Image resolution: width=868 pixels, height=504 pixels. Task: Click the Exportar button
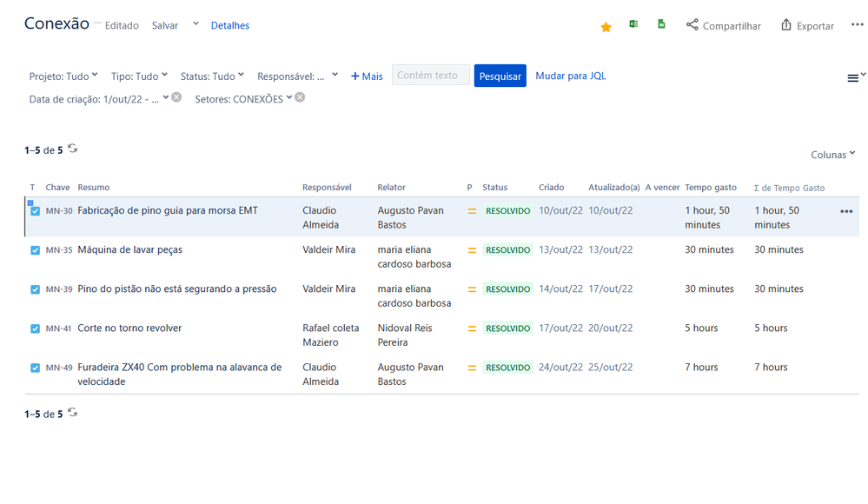807,25
